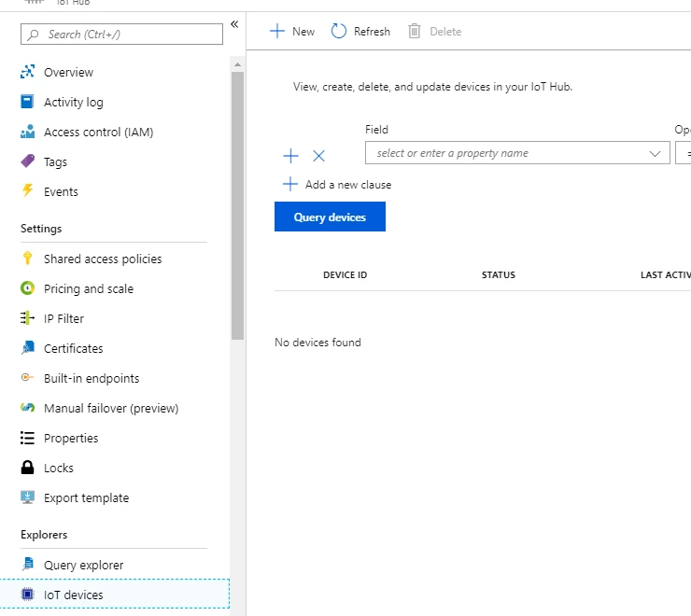Click the IoT devices chip icon
Image resolution: width=691 pixels, height=616 pixels.
27,594
